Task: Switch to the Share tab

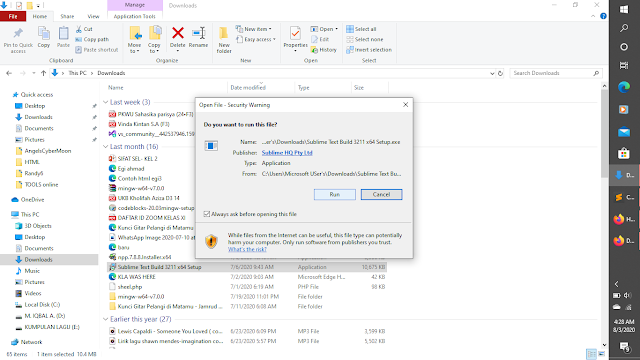Action: point(67,16)
